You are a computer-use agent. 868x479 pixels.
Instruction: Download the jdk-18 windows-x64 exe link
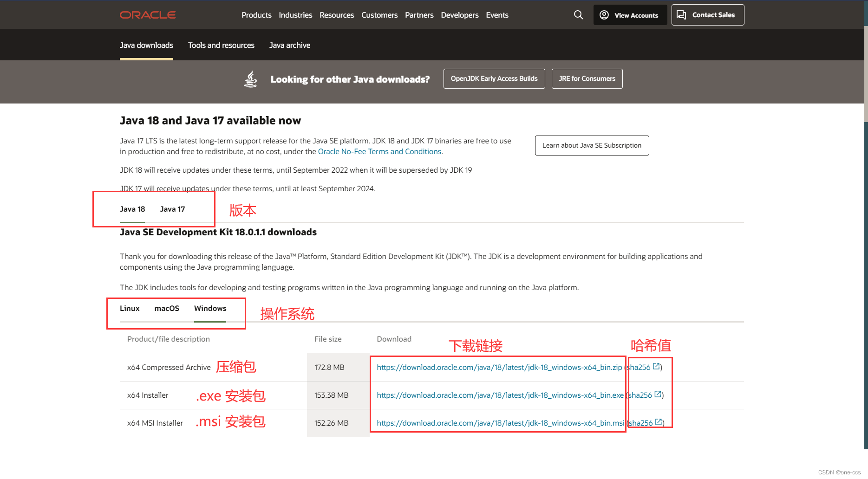[x=500, y=395]
